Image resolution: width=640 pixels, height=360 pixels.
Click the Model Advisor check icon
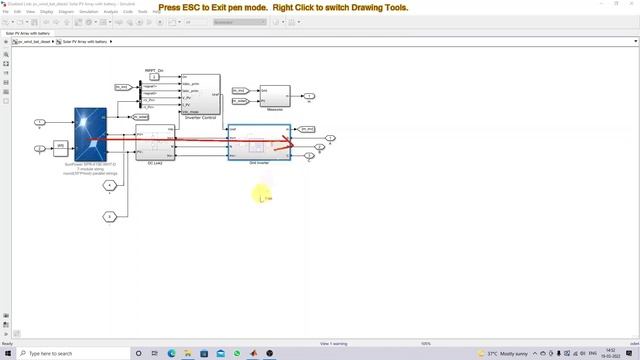tap(276, 22)
